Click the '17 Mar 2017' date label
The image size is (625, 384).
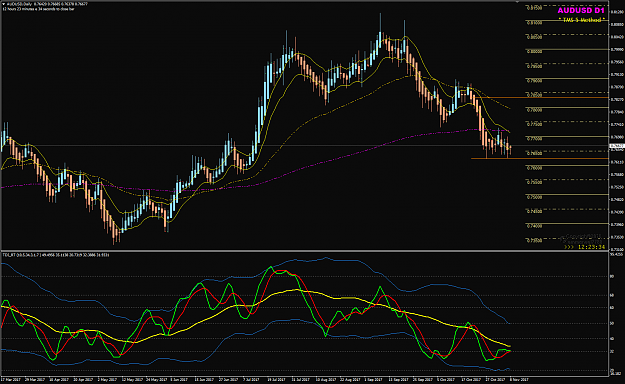11,380
